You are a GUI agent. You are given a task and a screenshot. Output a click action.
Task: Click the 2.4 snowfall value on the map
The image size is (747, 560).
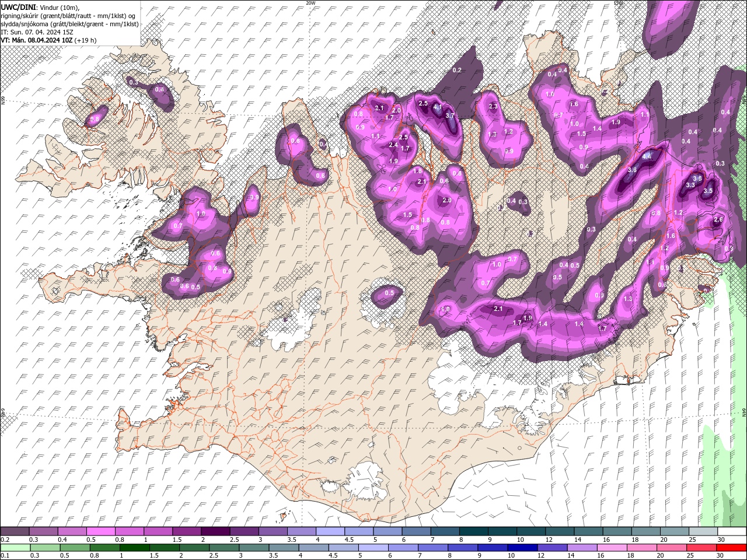tap(393, 145)
